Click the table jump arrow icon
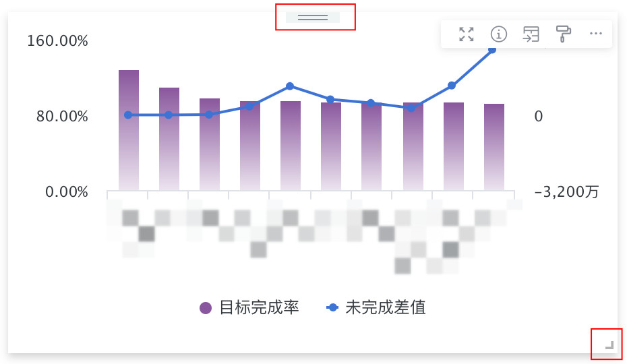627x364 pixels. 531,34
